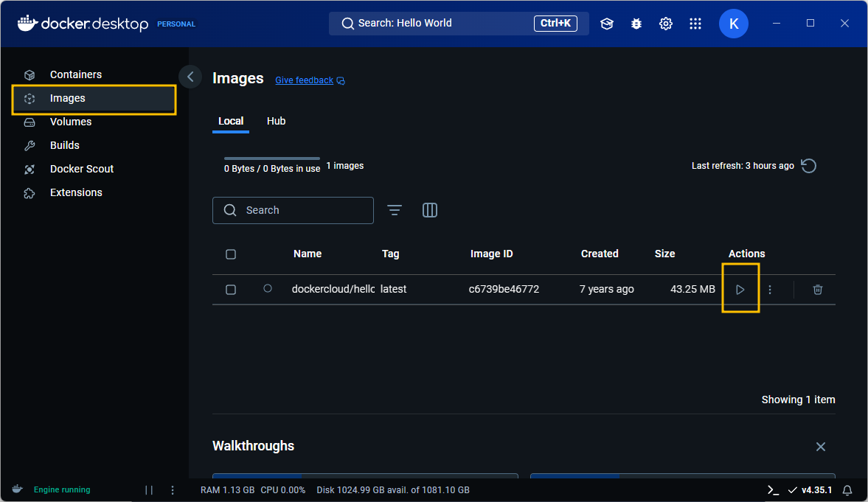868x502 pixels.
Task: Click the dockercloud/hello image name
Action: coord(333,290)
